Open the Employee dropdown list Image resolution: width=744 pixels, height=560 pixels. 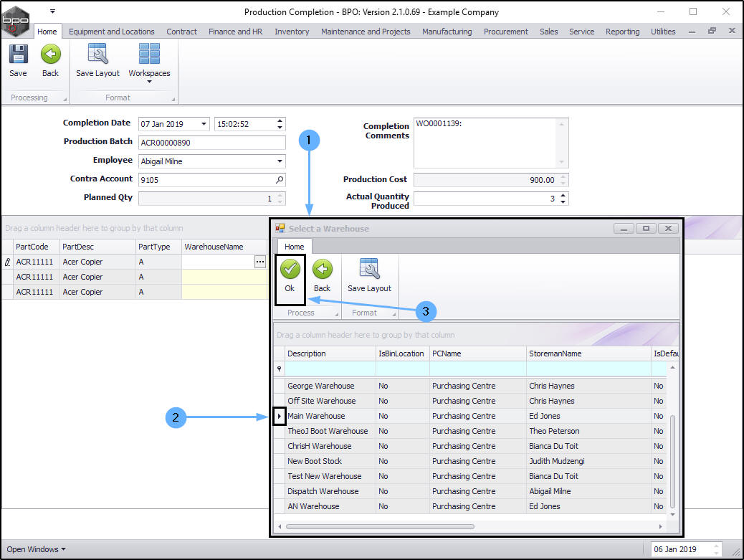[x=280, y=161]
